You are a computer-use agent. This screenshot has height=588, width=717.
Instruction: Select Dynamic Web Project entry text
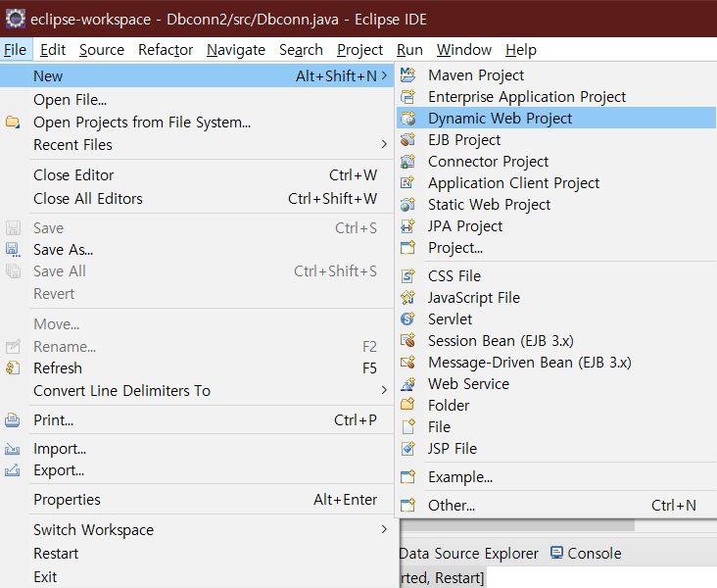[500, 118]
